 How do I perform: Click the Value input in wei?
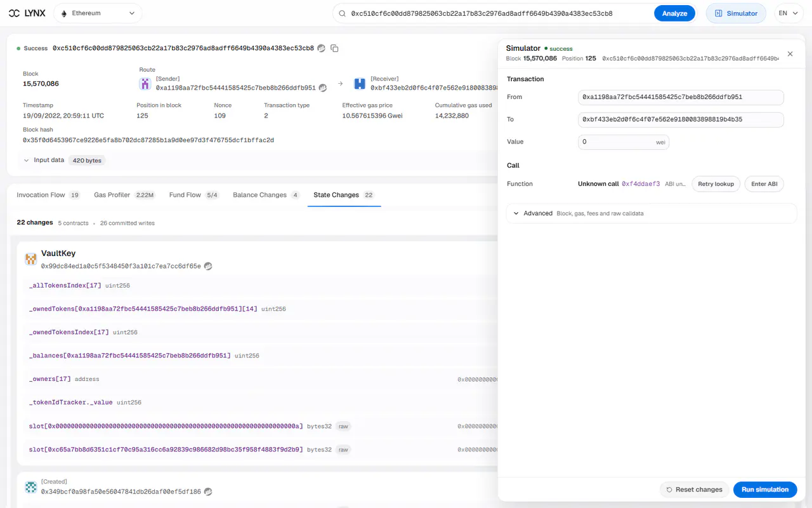tap(624, 142)
